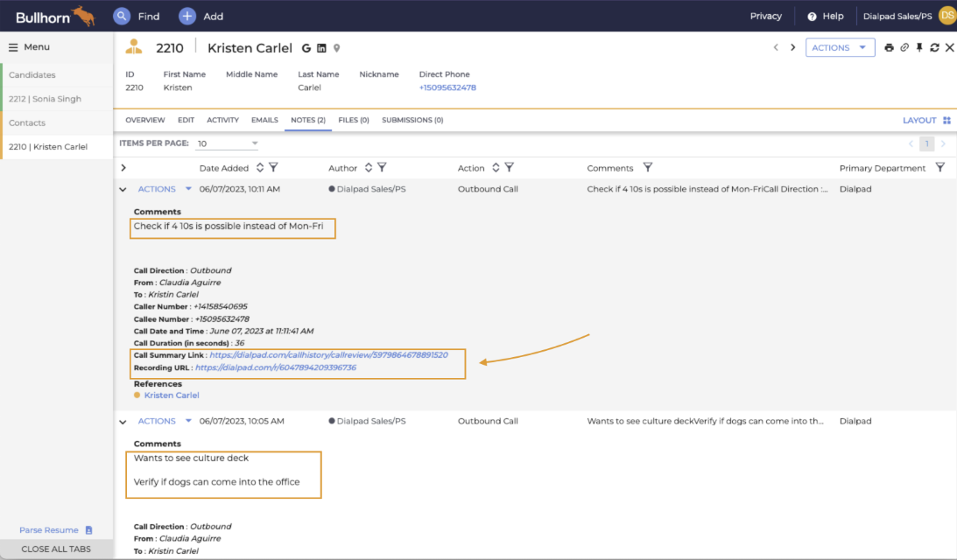Viewport: 957px width, 560px height.
Task: Open the hamburger Menu icon
Action: click(x=13, y=47)
